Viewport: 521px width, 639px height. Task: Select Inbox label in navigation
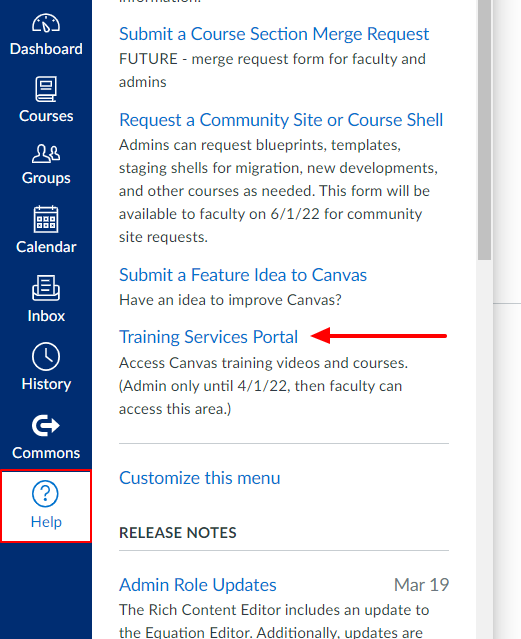46,316
